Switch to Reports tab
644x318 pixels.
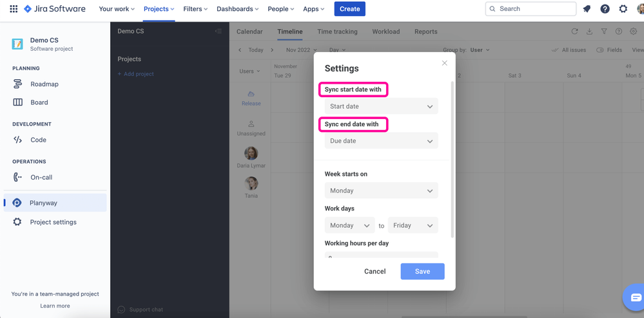[x=426, y=31]
